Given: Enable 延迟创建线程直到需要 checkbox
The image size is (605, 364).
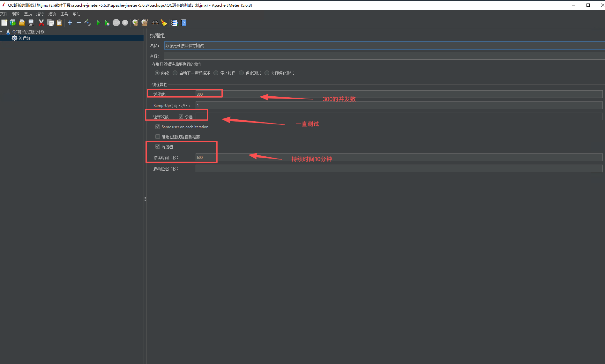Looking at the screenshot, I should (158, 137).
